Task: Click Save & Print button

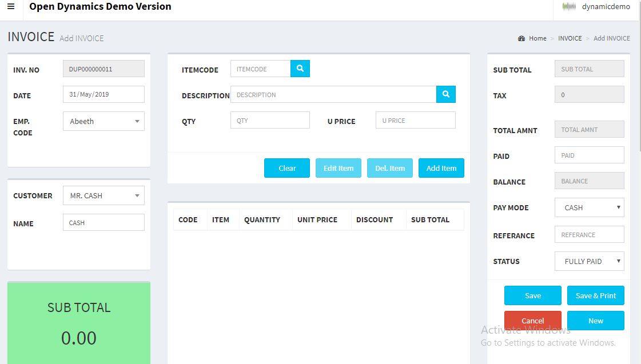Action: pyautogui.click(x=596, y=295)
